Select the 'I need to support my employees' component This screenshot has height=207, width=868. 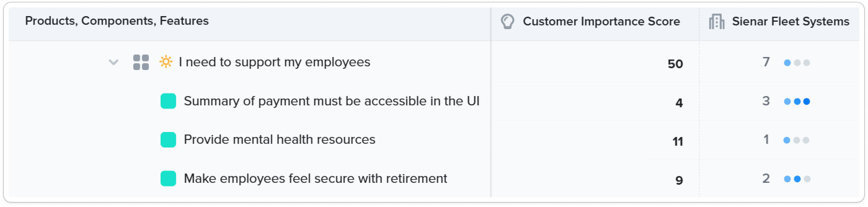pyautogui.click(x=274, y=62)
